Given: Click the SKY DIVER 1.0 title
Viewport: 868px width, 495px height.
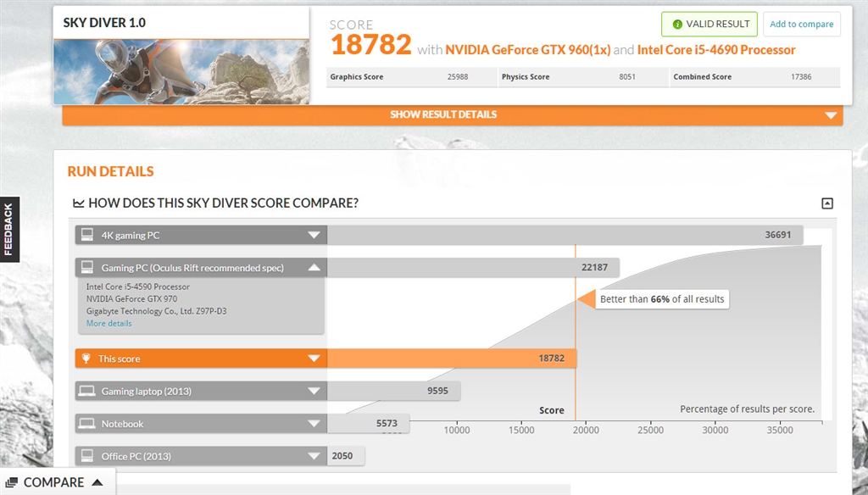Looking at the screenshot, I should [x=104, y=23].
